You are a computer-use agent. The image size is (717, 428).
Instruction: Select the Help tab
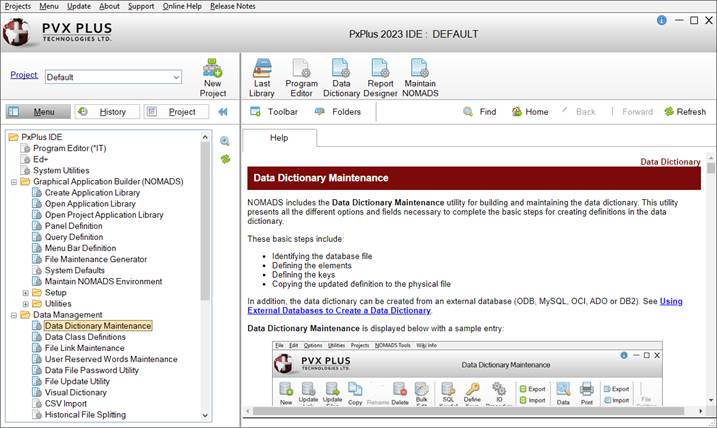pyautogui.click(x=279, y=137)
